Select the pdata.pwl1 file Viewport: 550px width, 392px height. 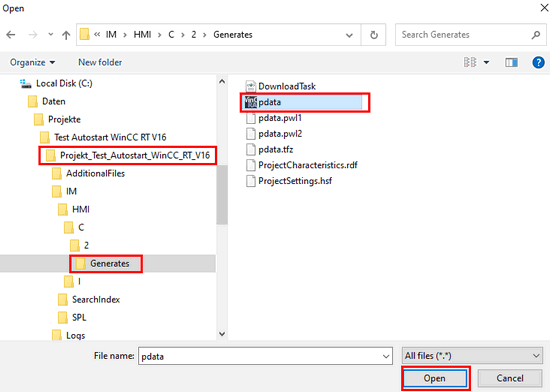click(280, 118)
